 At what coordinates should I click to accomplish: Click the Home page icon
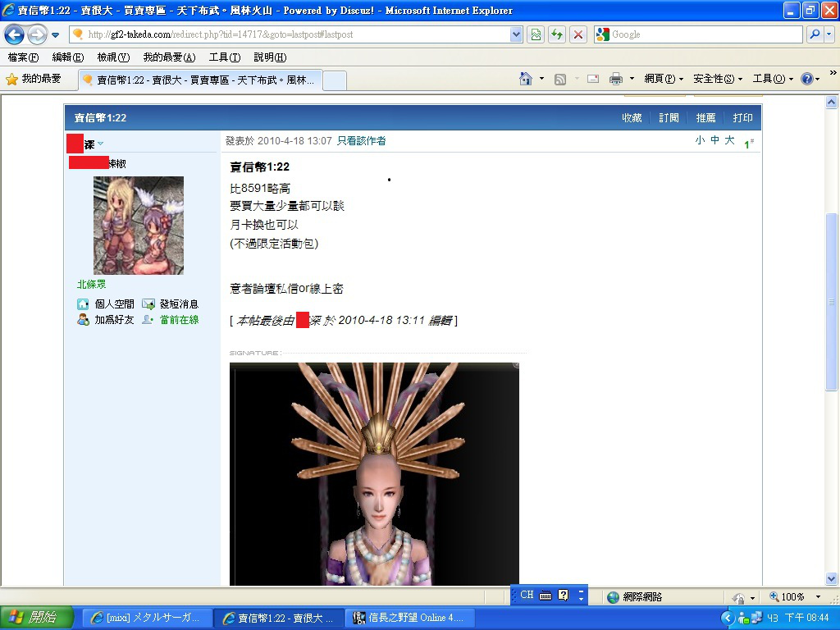[526, 79]
